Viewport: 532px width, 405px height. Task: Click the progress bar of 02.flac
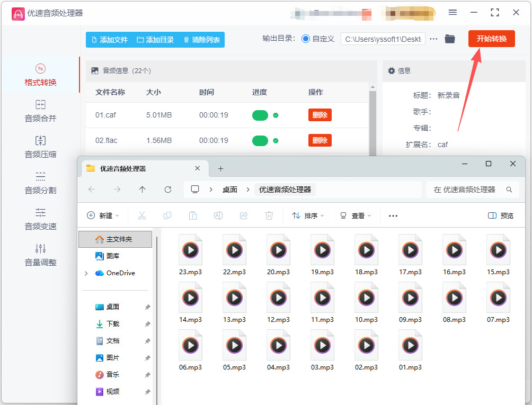coord(260,141)
